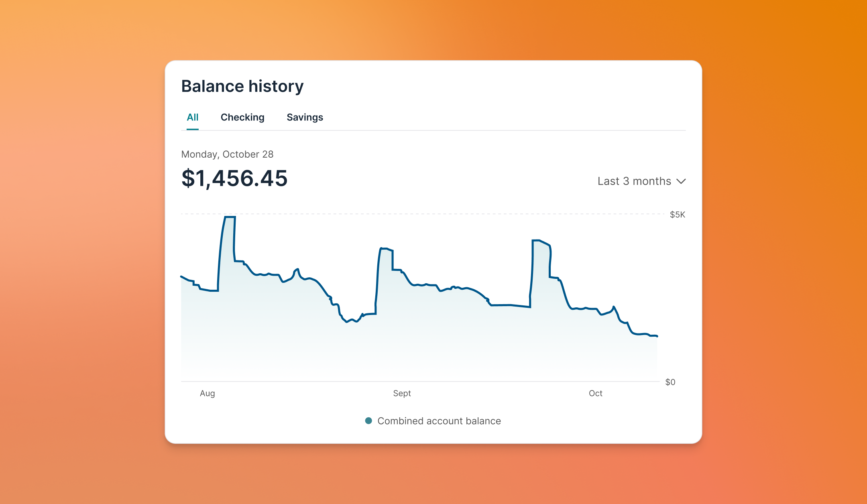The image size is (867, 504).
Task: Click the Combined account balance legend dot
Action: 368,421
